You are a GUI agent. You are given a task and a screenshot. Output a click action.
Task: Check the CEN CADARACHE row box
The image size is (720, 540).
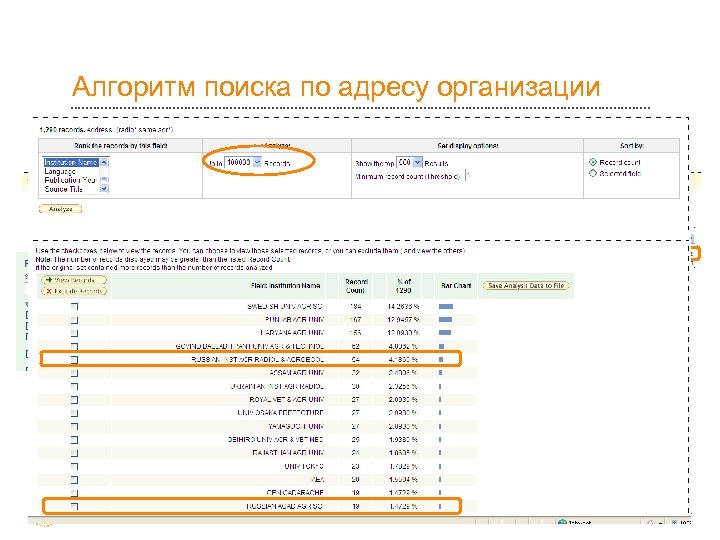(74, 493)
